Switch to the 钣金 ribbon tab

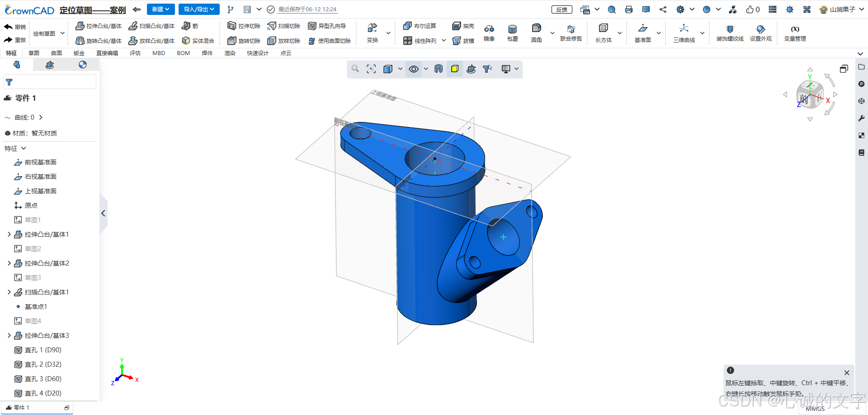tap(79, 53)
